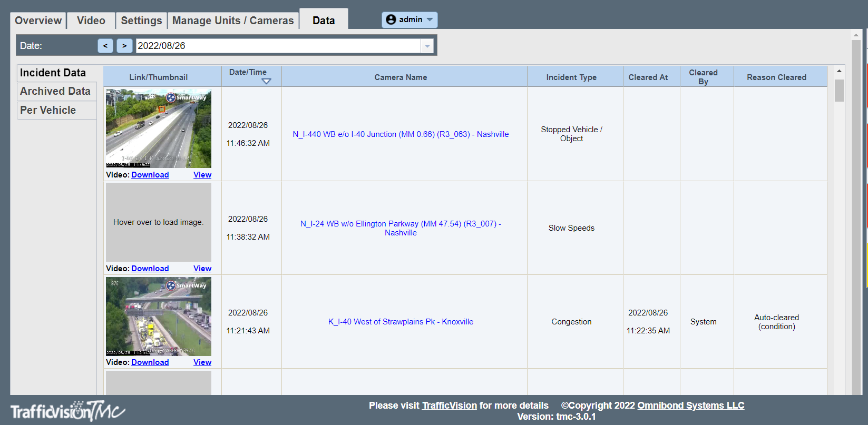Image resolution: width=868 pixels, height=425 pixels.
Task: View video for I-440 WB incident
Action: click(202, 175)
